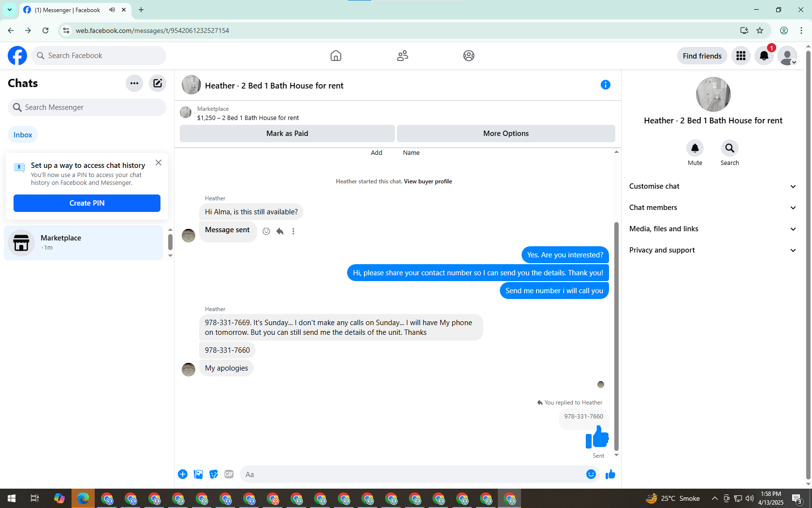Open Windows notification center
Viewport: 812px width, 508px height.
click(x=797, y=498)
